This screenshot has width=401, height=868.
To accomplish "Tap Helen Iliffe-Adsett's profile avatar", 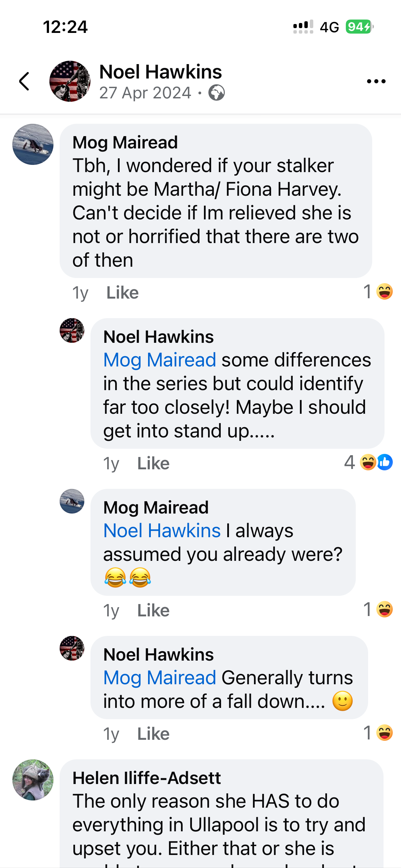I will pos(33,780).
